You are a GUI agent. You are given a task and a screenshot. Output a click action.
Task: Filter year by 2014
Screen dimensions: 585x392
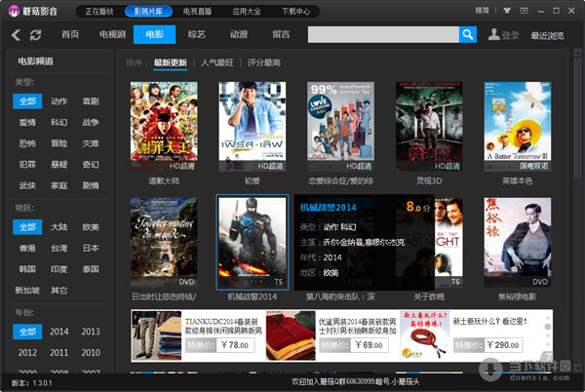(x=58, y=332)
